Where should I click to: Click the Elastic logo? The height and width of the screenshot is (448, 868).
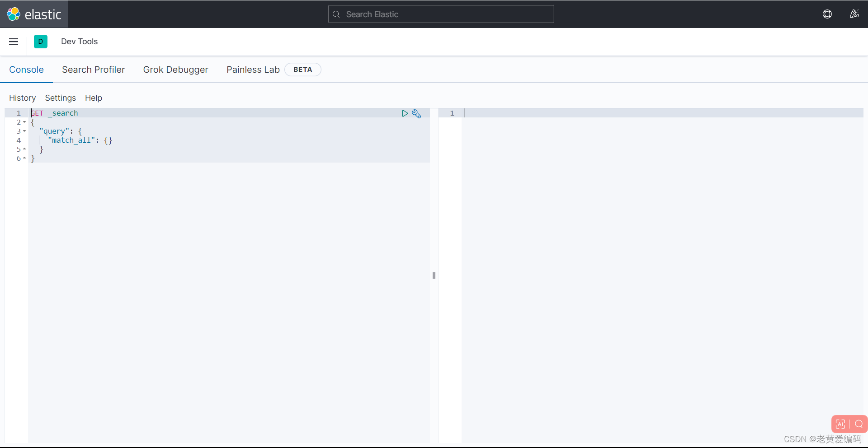34,14
